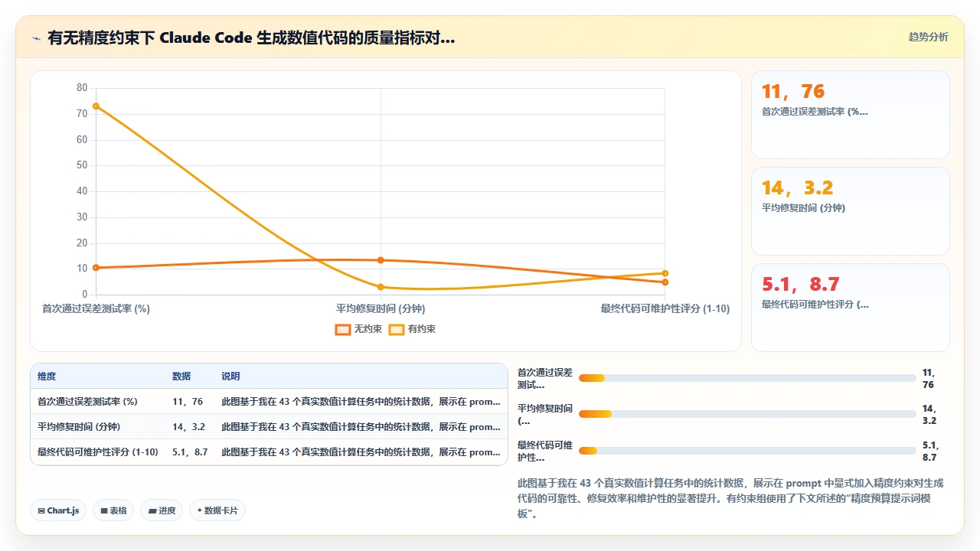Image resolution: width=980 pixels, height=551 pixels.
Task: Click the 平均修复时间 (分钟) x-axis label on chart
Action: point(381,308)
